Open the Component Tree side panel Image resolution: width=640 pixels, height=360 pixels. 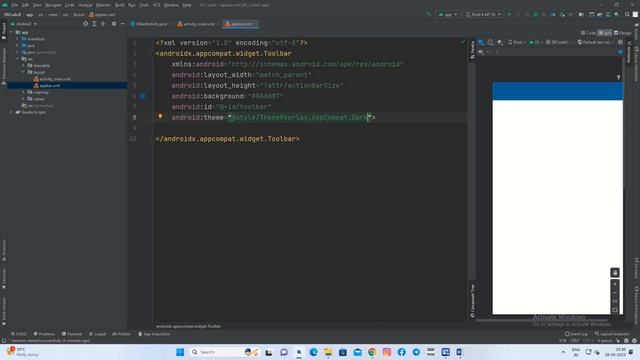472,301
